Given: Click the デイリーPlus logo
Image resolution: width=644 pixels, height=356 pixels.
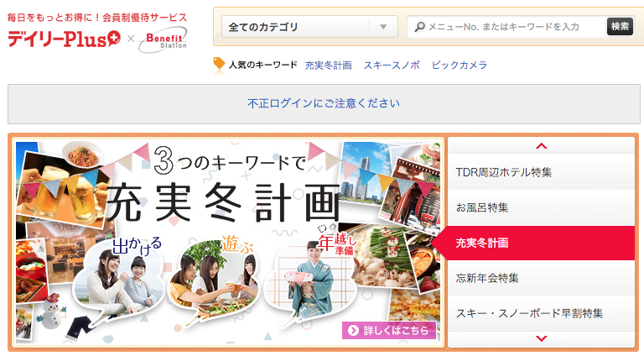Looking at the screenshot, I should (64, 39).
